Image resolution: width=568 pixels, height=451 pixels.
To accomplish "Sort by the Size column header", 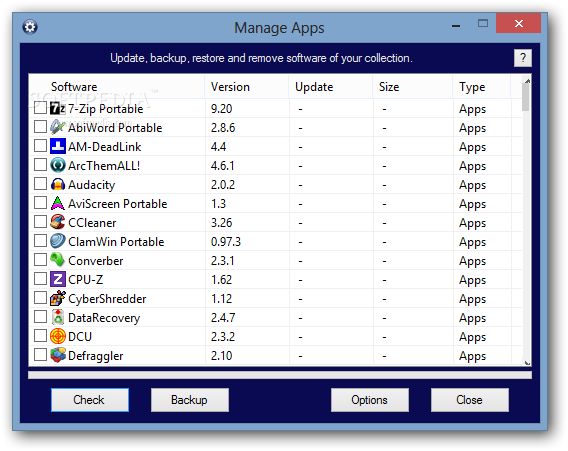I will pyautogui.click(x=413, y=87).
